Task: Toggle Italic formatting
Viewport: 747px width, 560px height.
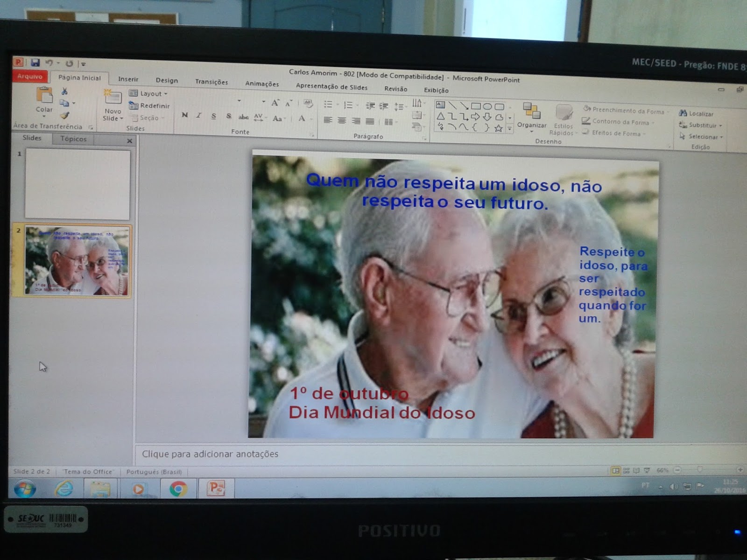Action: coord(199,115)
